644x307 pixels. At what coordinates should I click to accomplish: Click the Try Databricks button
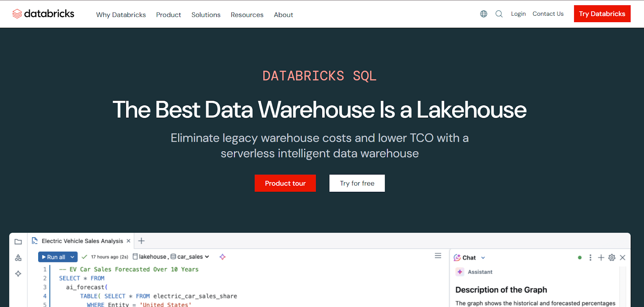602,14
